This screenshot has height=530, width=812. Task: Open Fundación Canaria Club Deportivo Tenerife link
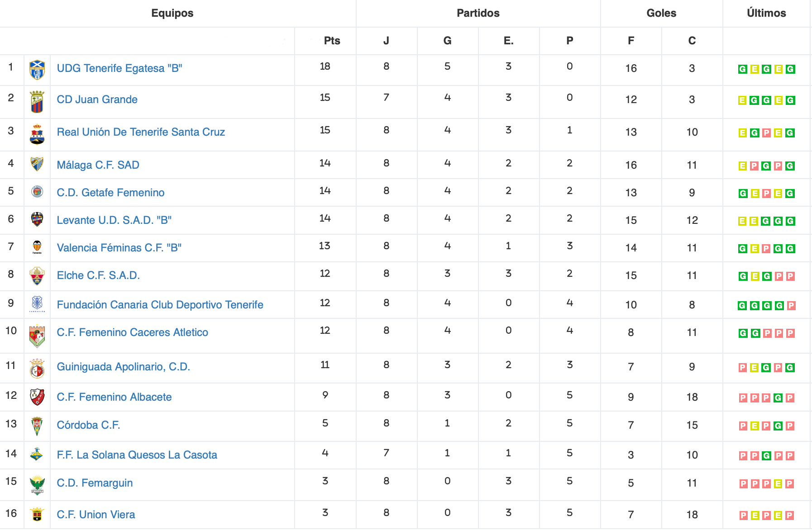coord(160,305)
